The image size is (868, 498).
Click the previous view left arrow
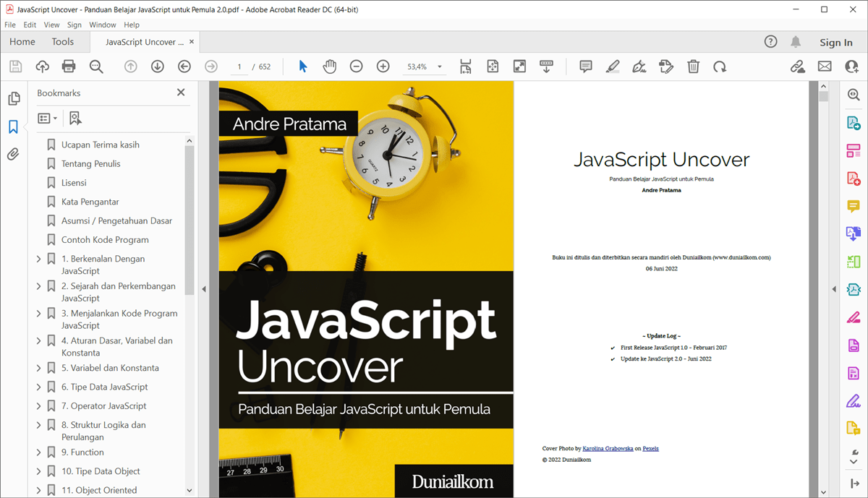tap(184, 66)
